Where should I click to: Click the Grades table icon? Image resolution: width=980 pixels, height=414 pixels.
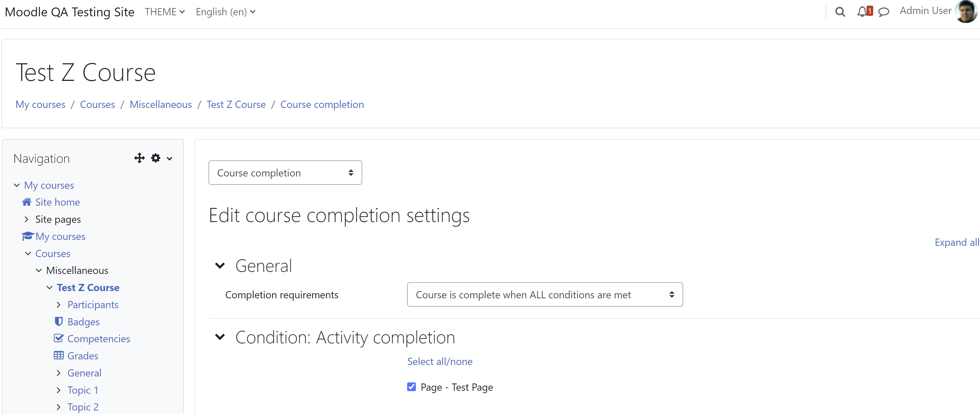pyautogui.click(x=59, y=355)
